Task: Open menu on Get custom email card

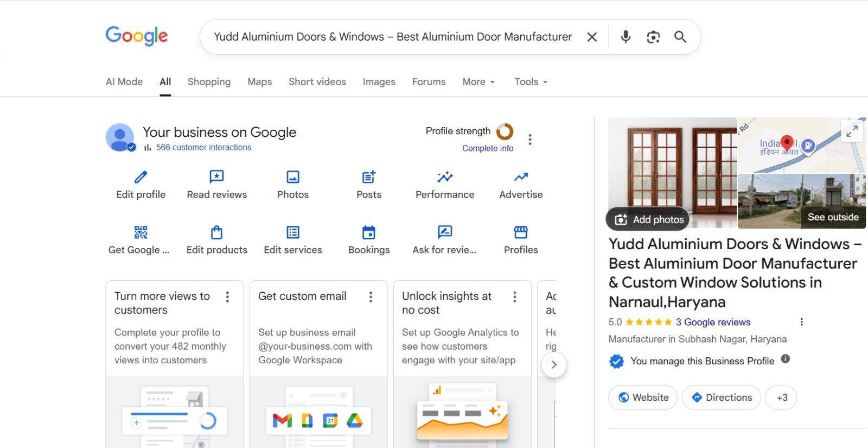Action: pos(371,296)
